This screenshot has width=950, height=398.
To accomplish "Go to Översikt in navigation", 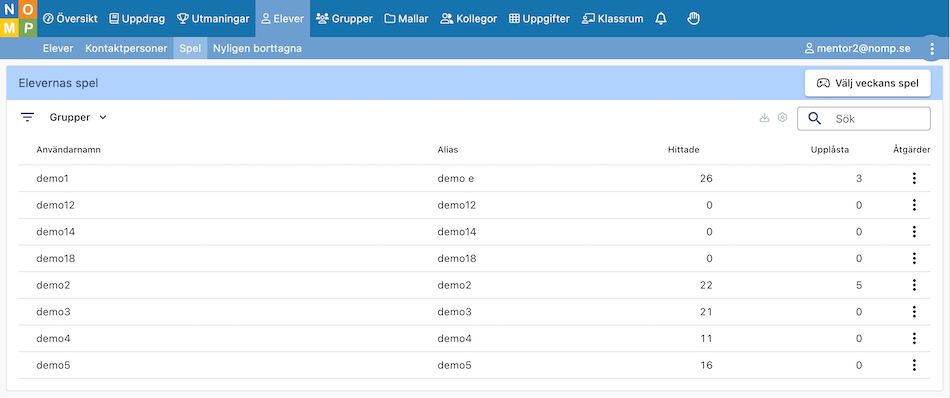I will [x=70, y=19].
